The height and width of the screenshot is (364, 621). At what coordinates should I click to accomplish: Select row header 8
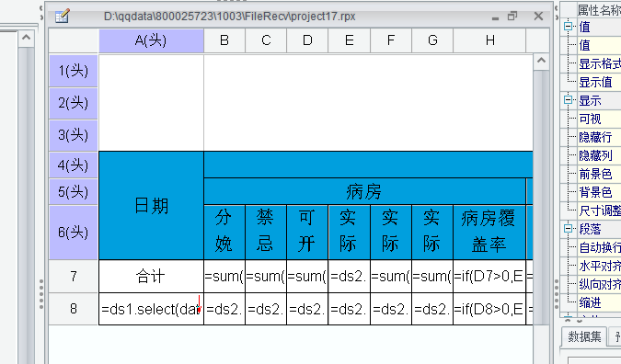pyautogui.click(x=74, y=309)
